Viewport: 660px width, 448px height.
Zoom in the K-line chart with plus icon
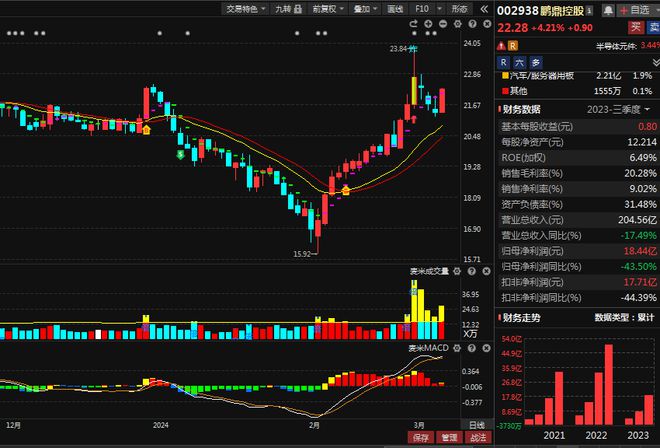click(x=428, y=24)
